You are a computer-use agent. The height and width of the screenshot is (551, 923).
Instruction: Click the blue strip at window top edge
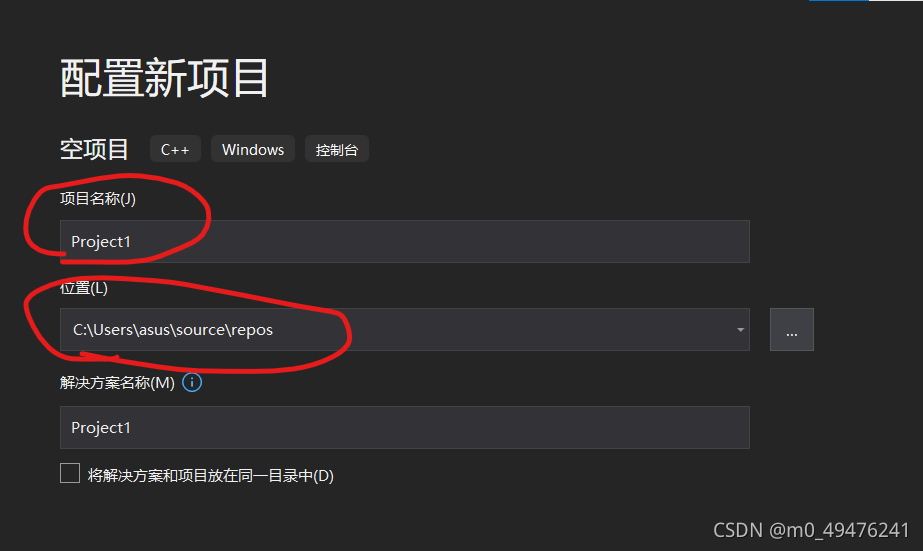pos(839,1)
